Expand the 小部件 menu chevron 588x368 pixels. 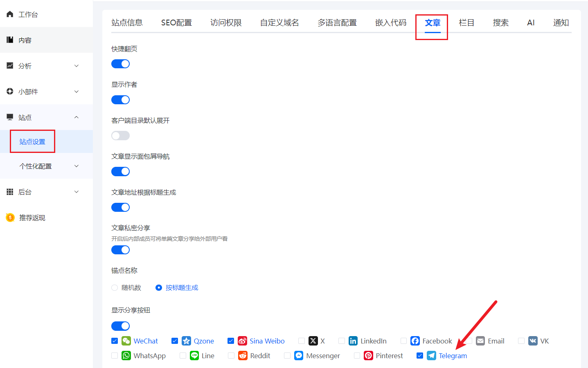click(x=77, y=91)
